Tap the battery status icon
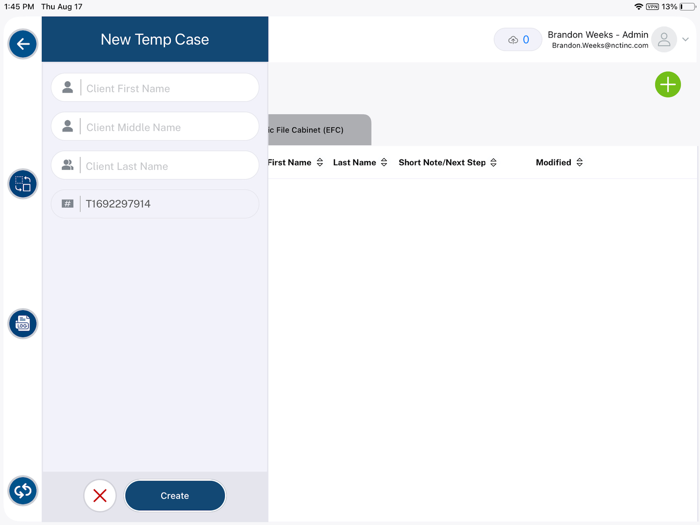700x525 pixels. pyautogui.click(x=688, y=7)
